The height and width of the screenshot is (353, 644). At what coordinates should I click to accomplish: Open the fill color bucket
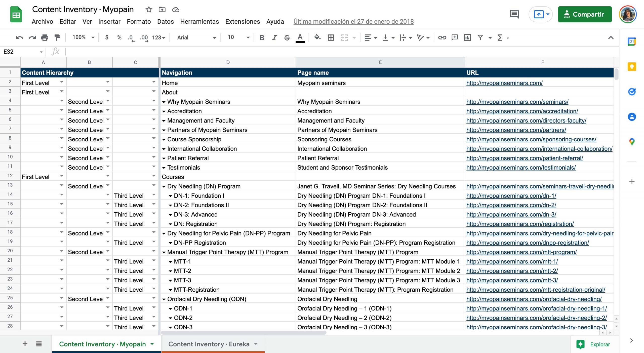pyautogui.click(x=317, y=37)
